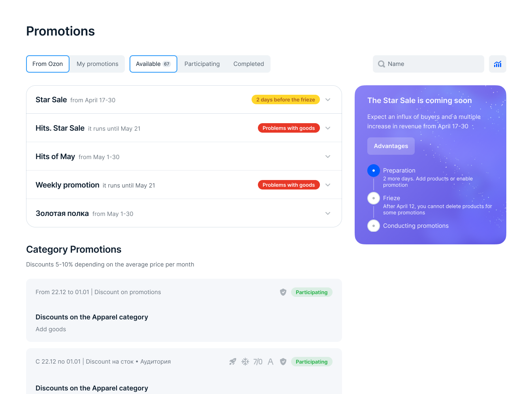
Task: Click 'С 22.12 по 01.01' date text
Action: pyautogui.click(x=58, y=362)
